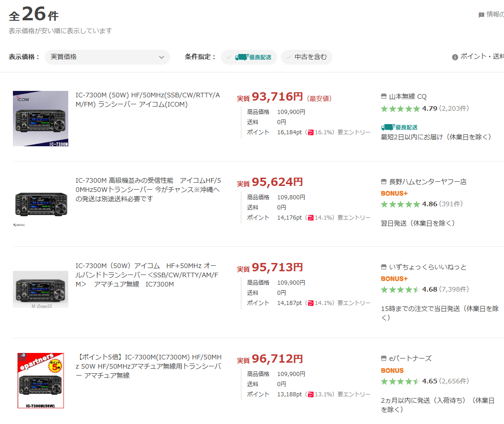
Task: Visit the eパートナーズ store page
Action: [x=410, y=358]
